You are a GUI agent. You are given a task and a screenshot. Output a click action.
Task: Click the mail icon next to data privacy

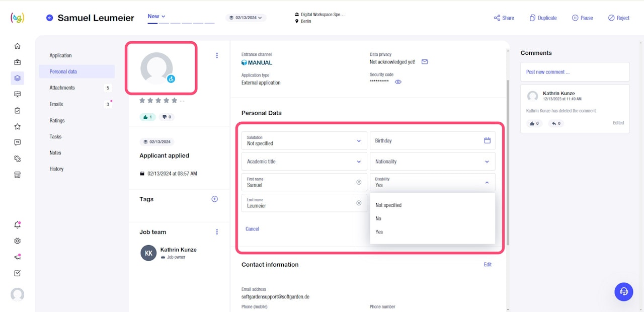coord(425,62)
